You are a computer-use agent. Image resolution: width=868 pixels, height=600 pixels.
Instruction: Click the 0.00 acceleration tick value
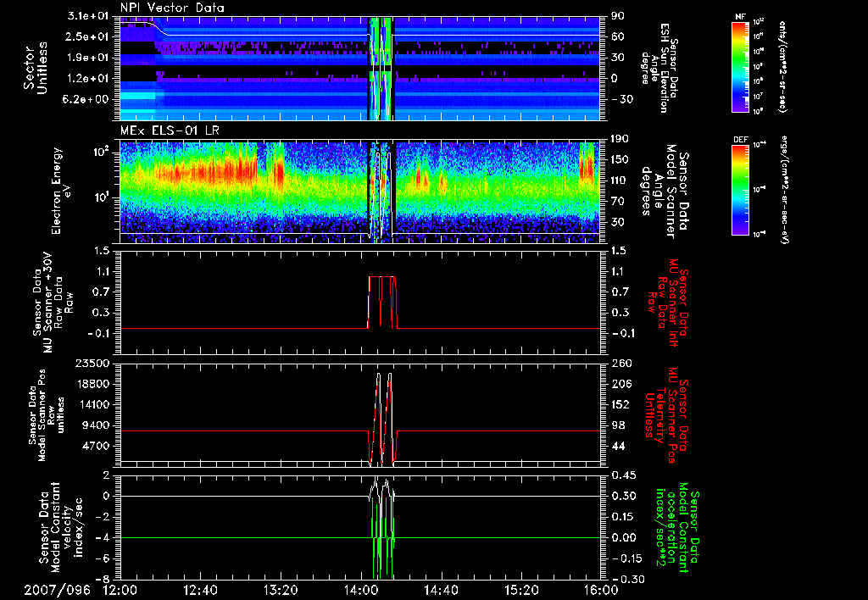[x=623, y=538]
